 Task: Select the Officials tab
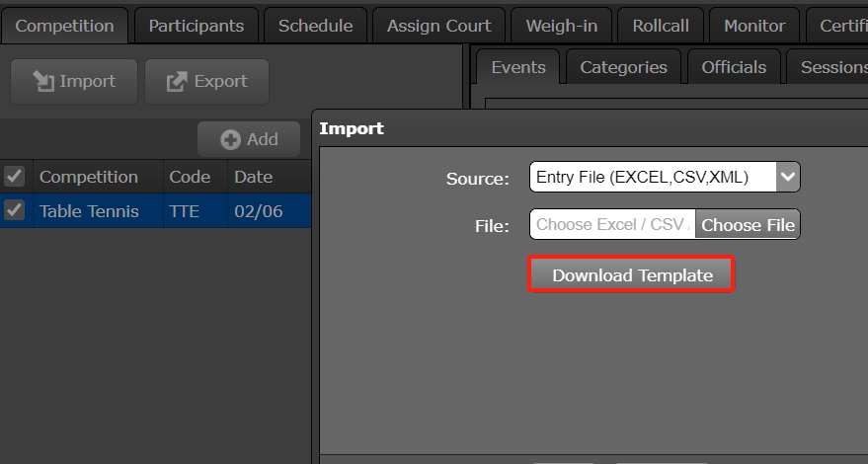pos(734,67)
